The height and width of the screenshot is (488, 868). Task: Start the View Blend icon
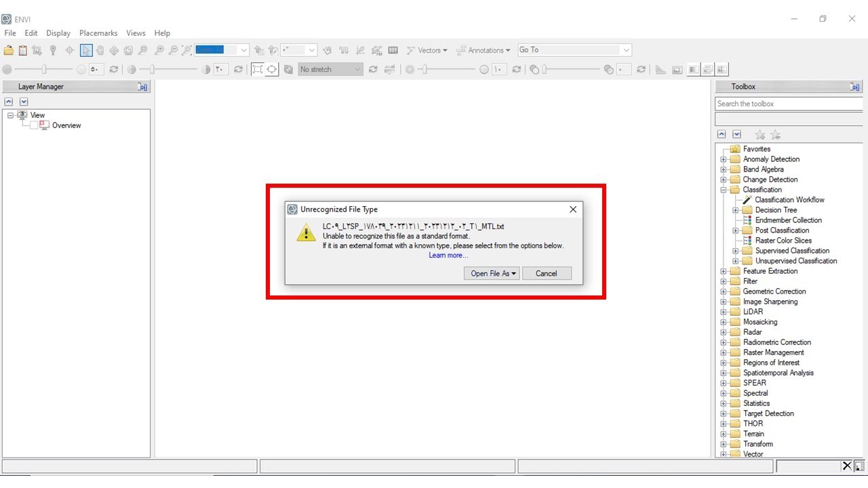pos(693,69)
